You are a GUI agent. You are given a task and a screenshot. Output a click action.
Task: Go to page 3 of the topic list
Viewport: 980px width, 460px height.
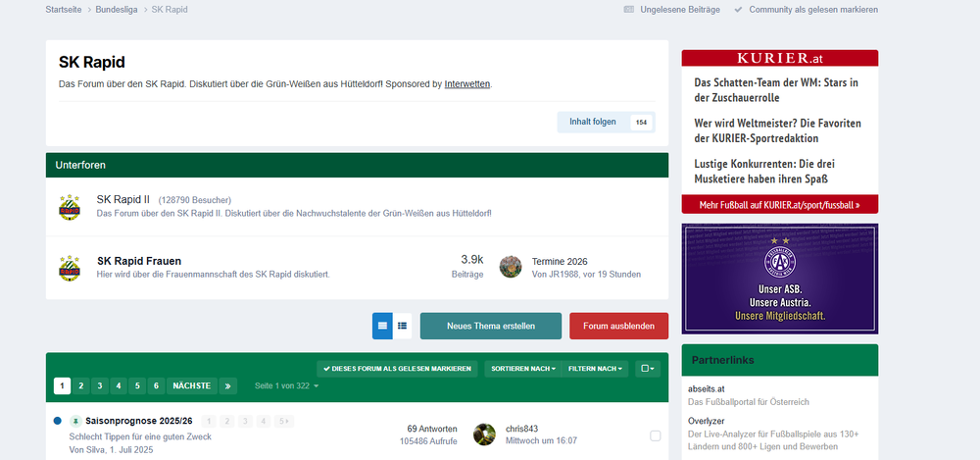click(100, 386)
